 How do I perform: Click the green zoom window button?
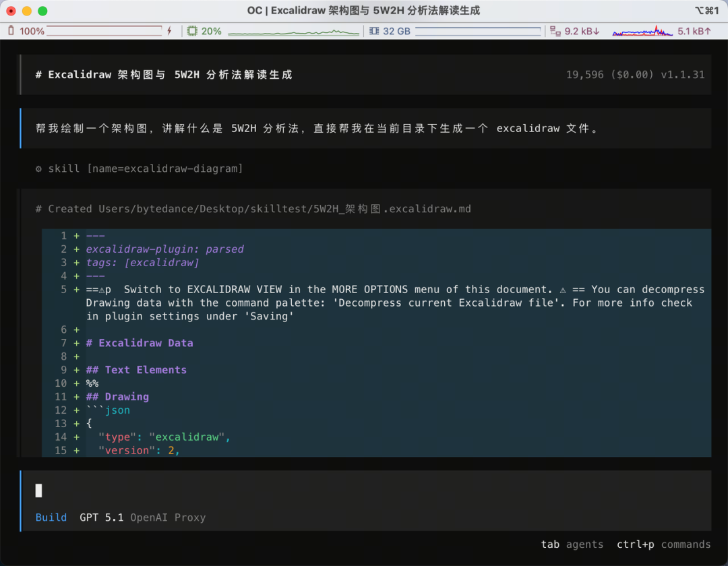pos(42,11)
